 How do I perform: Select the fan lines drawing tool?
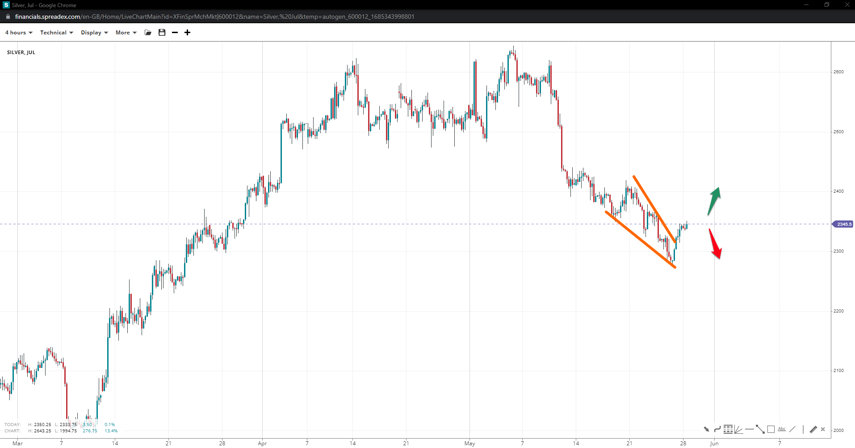(x=739, y=429)
